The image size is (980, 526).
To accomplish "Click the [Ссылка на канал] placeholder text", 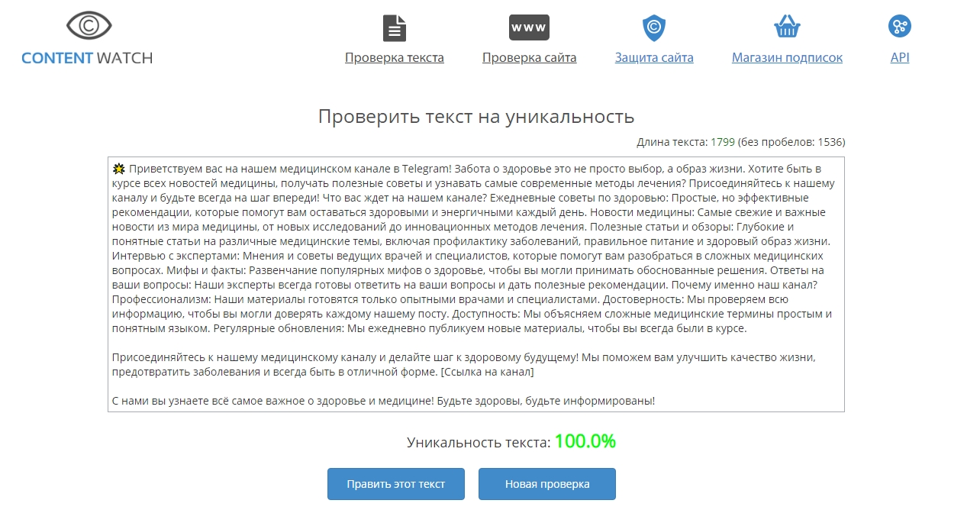I will (x=487, y=372).
